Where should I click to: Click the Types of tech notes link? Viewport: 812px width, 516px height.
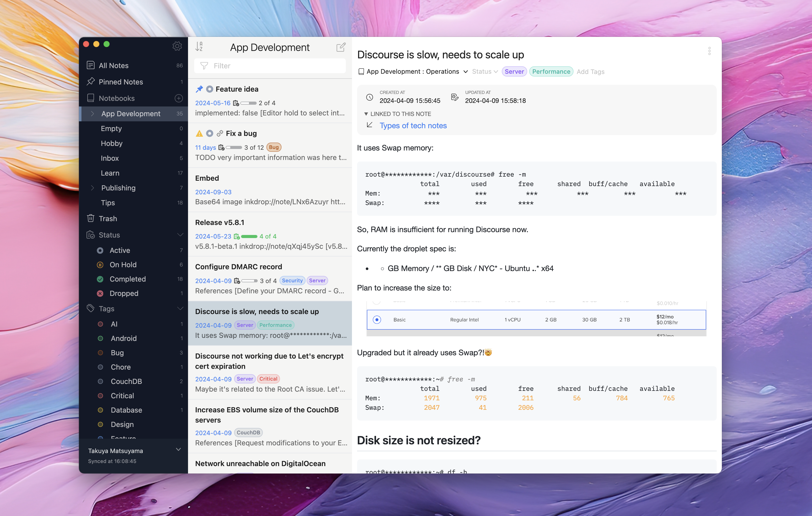(x=412, y=125)
